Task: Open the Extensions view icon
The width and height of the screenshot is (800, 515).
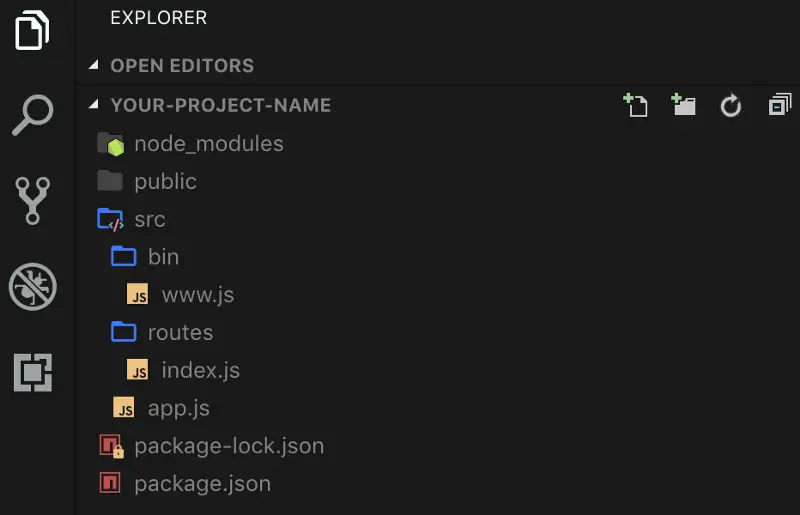Action: click(32, 372)
